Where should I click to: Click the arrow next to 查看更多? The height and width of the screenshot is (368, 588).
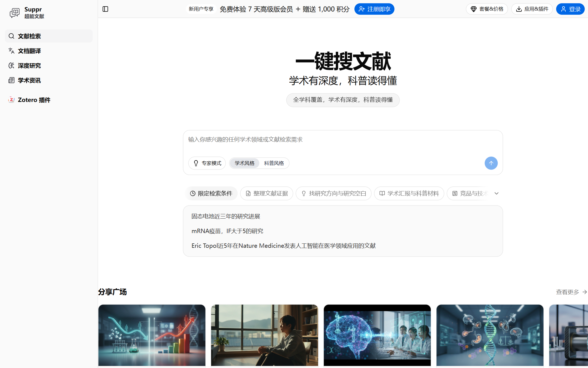tap(584, 292)
